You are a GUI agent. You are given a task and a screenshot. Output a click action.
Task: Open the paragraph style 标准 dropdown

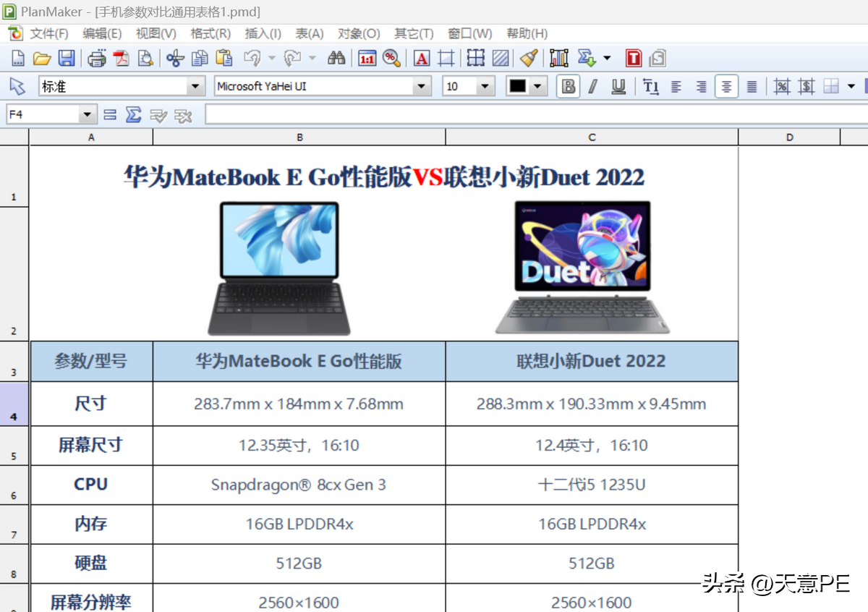[x=195, y=87]
